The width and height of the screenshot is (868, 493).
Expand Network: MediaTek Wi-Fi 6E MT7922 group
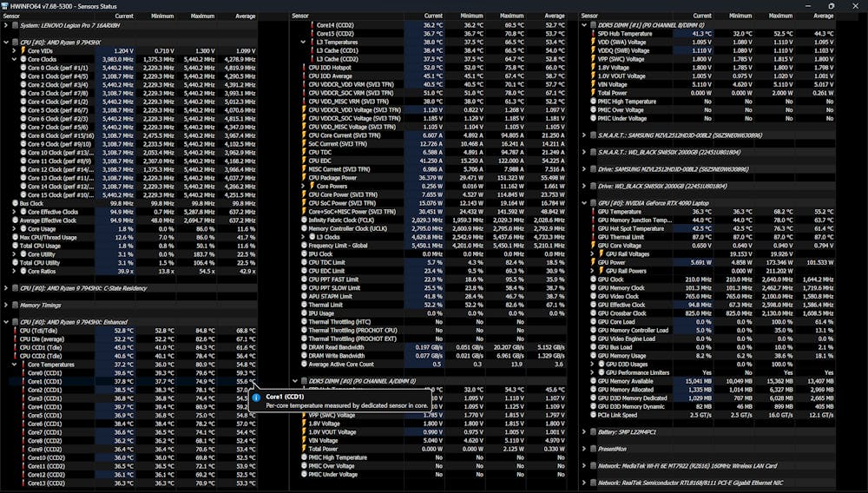click(x=584, y=466)
